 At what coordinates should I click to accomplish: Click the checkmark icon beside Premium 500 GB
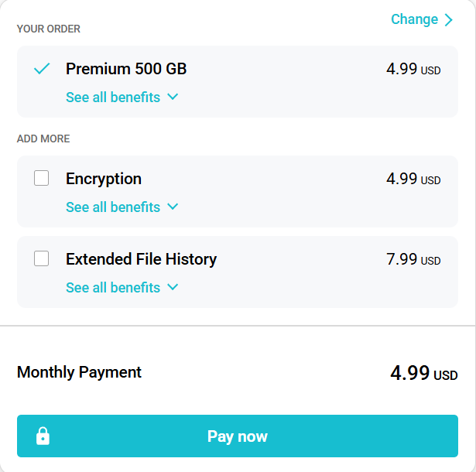42,69
